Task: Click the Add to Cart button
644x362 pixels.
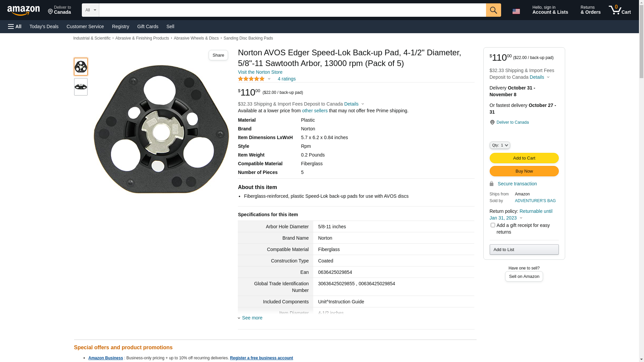Action: (x=524, y=158)
